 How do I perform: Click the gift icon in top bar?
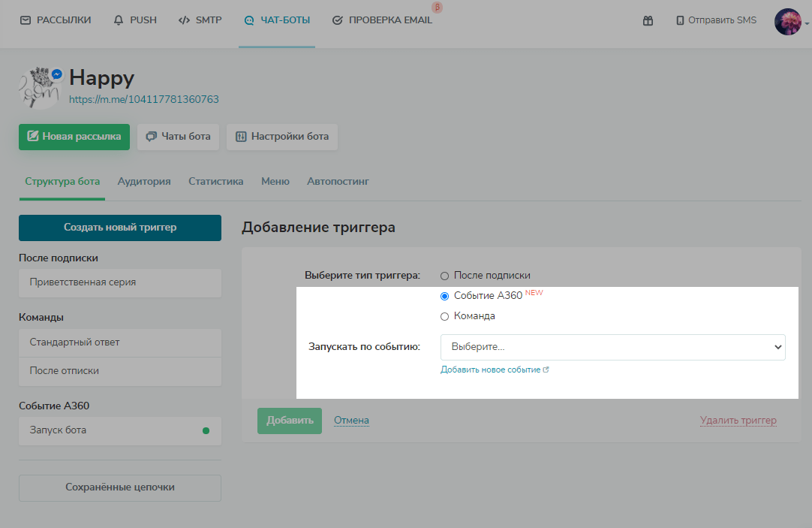tap(648, 20)
